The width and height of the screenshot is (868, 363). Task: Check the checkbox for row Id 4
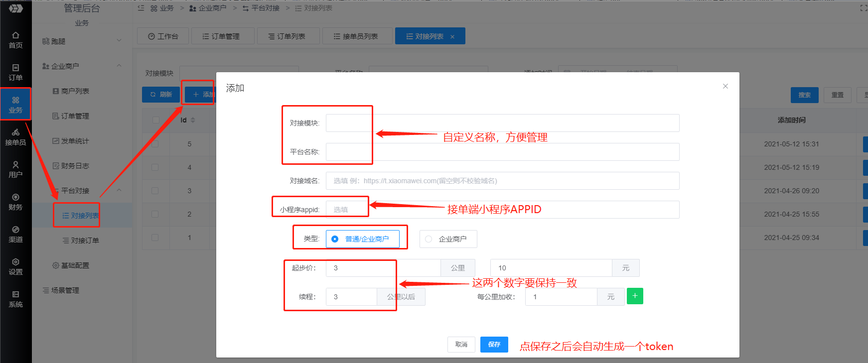click(x=155, y=167)
